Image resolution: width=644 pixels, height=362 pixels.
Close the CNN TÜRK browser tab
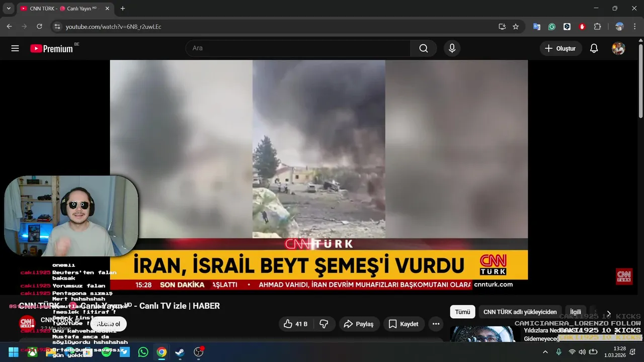(107, 9)
